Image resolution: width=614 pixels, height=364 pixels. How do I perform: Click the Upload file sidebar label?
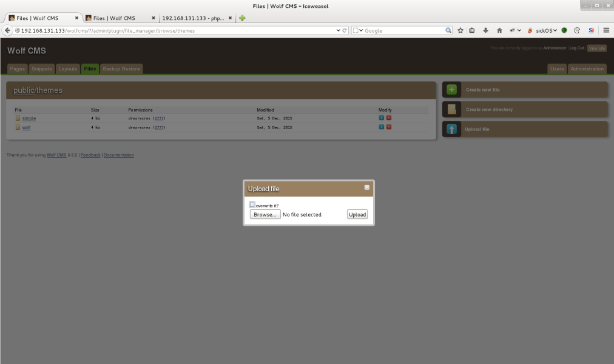477,129
